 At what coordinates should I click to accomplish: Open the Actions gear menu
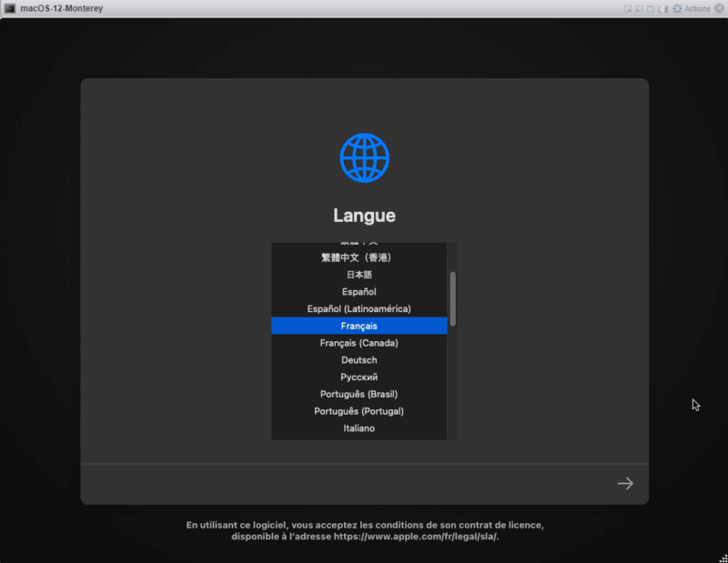point(692,8)
